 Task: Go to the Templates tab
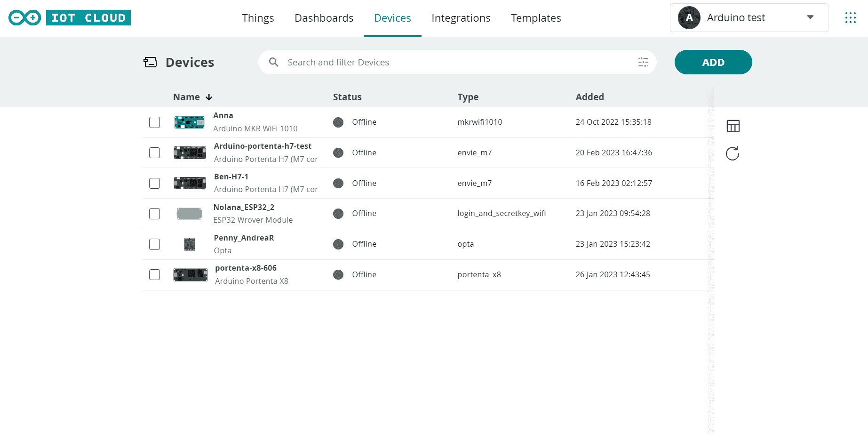click(536, 18)
